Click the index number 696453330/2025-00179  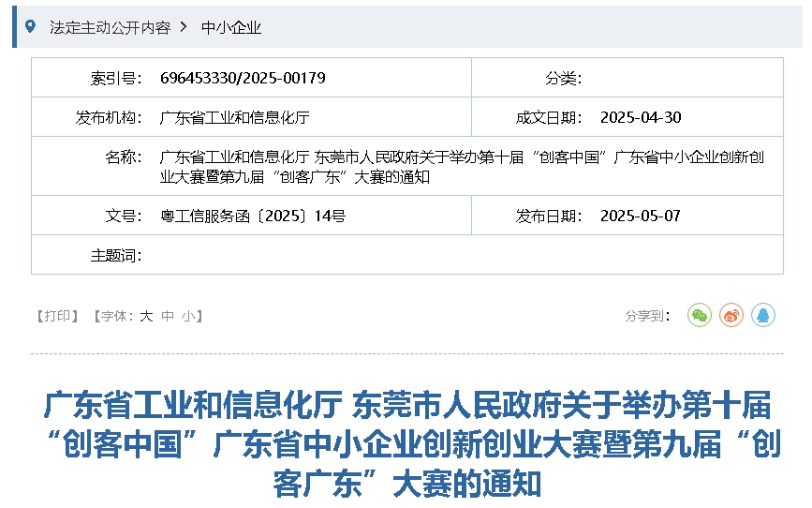243,78
